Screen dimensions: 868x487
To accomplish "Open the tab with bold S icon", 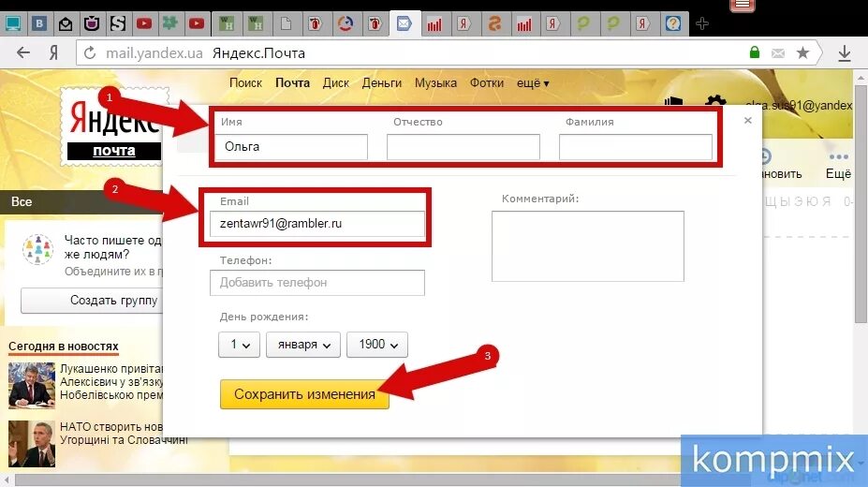I will pos(118,23).
